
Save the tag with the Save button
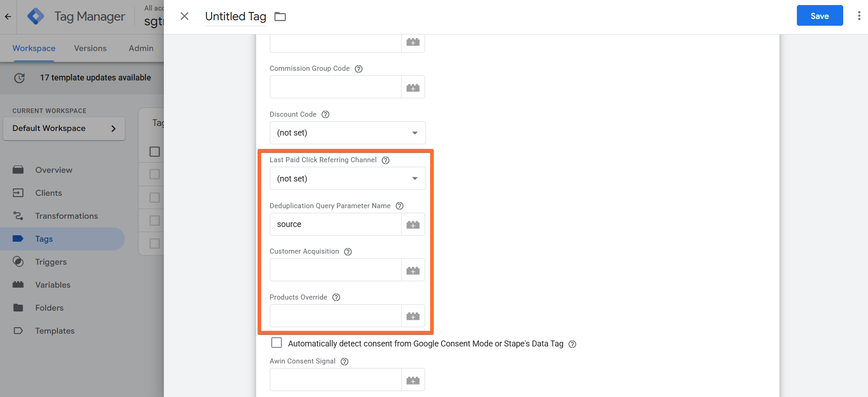[x=819, y=16]
